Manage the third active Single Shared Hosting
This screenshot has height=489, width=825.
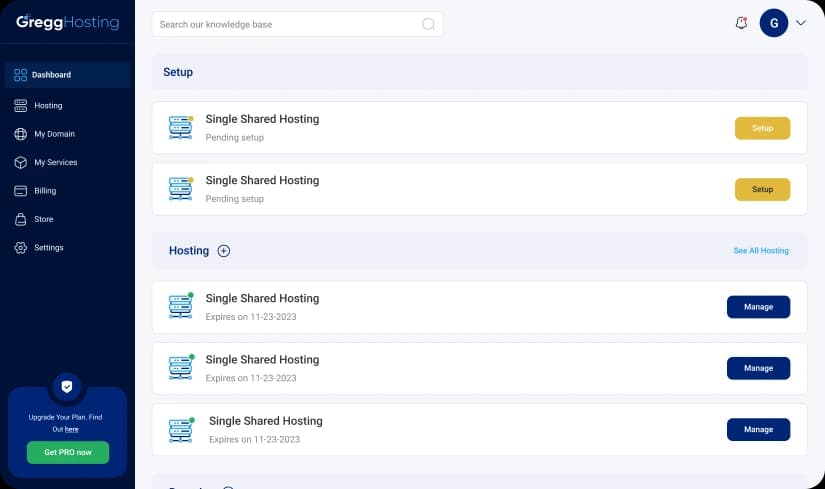coord(758,430)
